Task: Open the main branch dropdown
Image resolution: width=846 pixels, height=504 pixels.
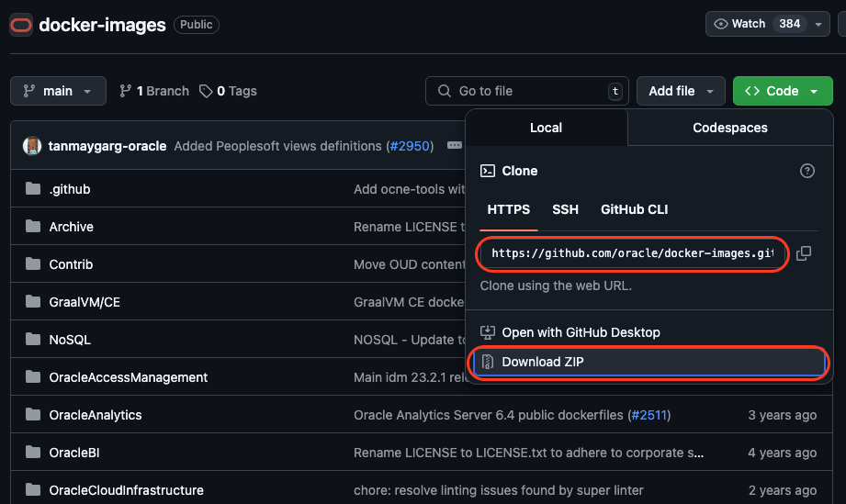Action: click(x=58, y=91)
